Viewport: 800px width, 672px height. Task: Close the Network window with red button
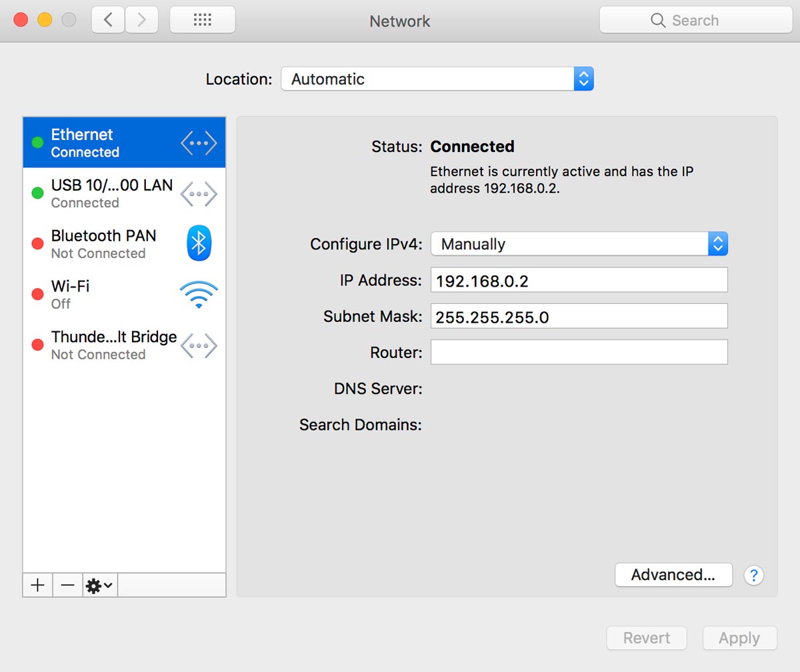click(21, 20)
